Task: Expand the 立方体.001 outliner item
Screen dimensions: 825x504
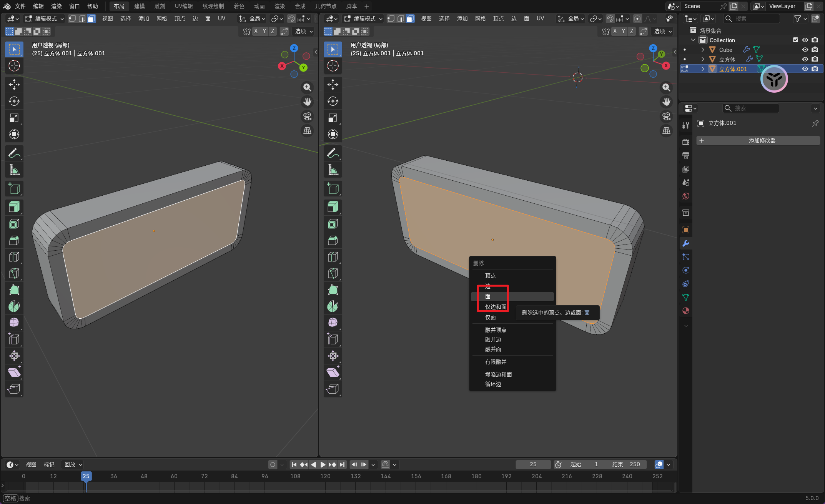Action: [x=703, y=69]
